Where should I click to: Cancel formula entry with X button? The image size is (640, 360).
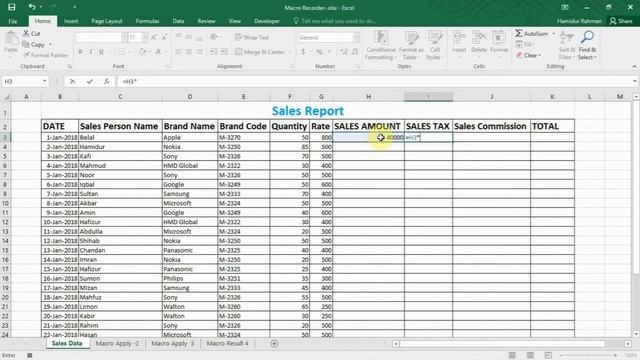pos(72,82)
